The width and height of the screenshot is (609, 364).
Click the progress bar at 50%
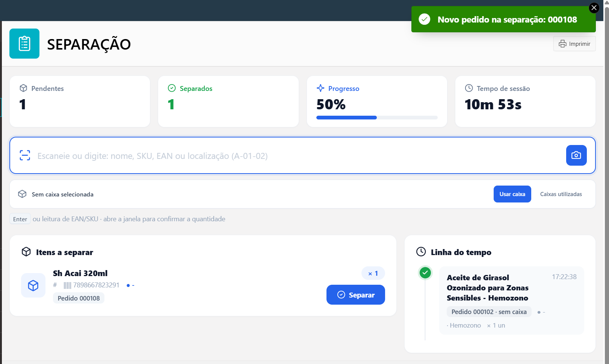[377, 118]
